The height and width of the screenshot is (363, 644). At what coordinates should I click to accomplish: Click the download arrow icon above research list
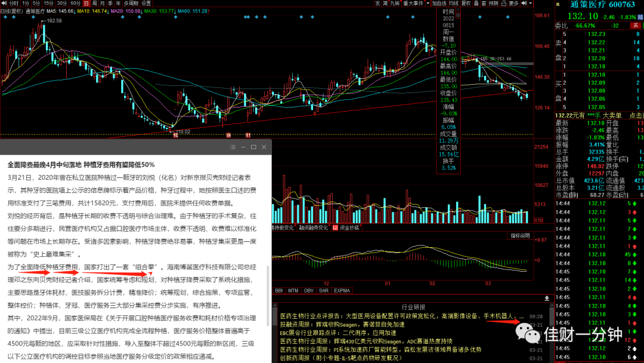click(547, 298)
